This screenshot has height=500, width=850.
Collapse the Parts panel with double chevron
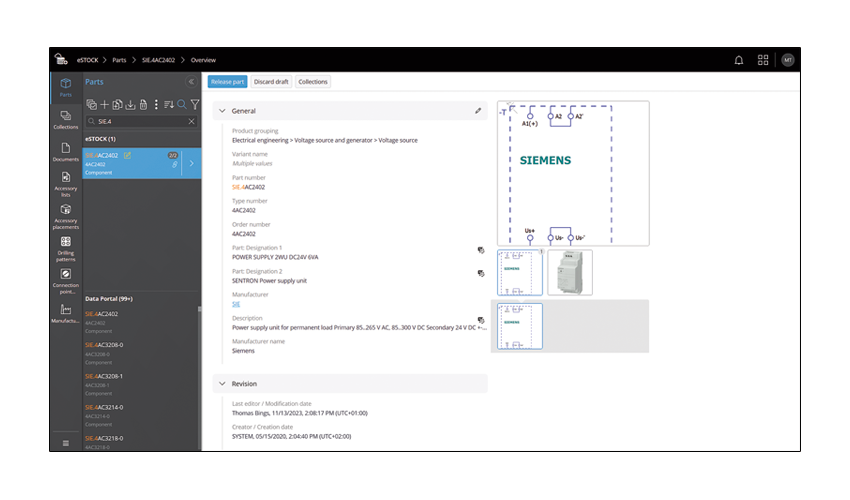[x=191, y=82]
